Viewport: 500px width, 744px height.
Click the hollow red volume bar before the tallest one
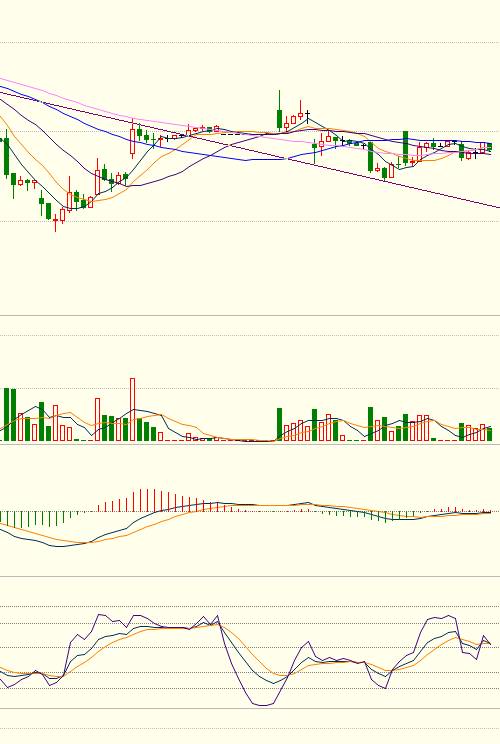click(98, 419)
